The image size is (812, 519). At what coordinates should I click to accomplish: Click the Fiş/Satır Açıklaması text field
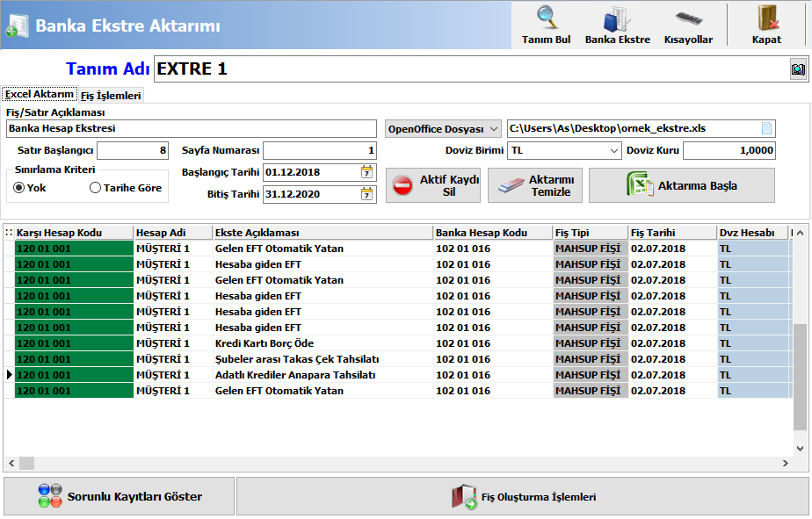click(192, 128)
